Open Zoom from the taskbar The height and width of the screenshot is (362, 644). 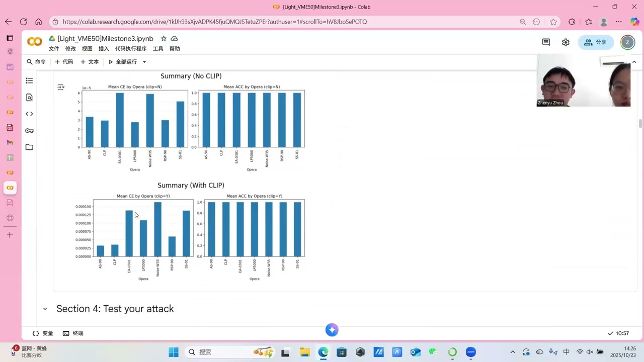tap(471, 352)
